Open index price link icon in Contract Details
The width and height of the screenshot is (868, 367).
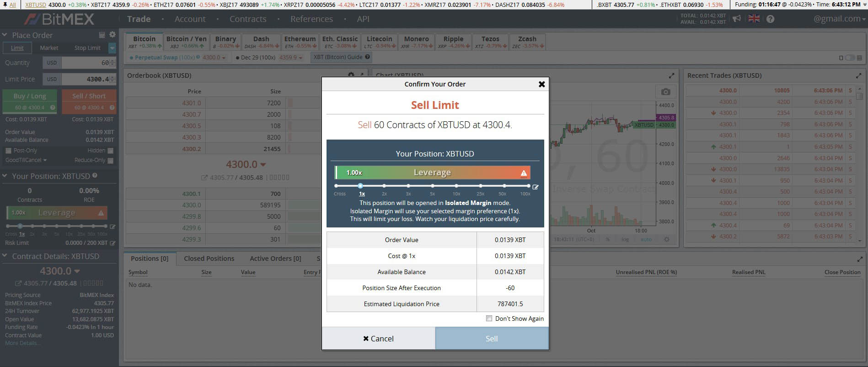coord(18,283)
